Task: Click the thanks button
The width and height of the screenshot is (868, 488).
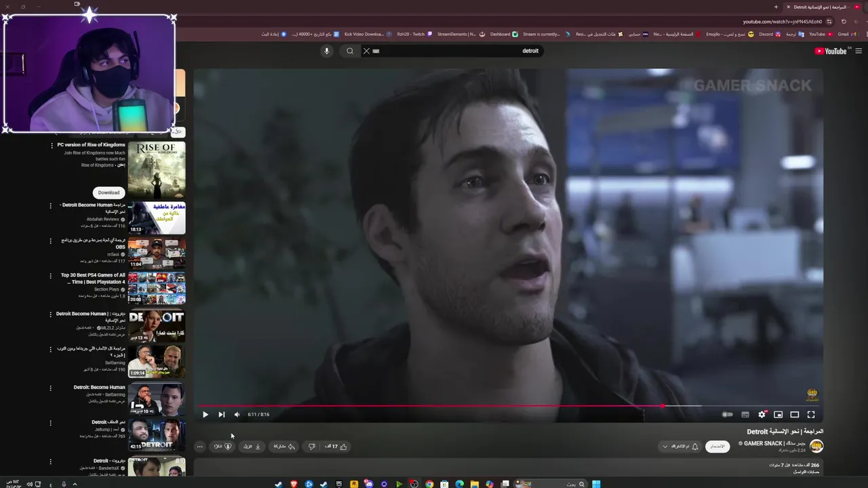Action: pos(223,446)
